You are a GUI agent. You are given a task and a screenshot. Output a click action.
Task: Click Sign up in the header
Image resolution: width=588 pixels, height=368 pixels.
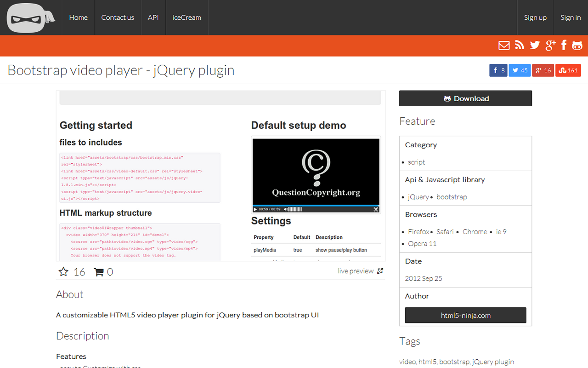[535, 17]
